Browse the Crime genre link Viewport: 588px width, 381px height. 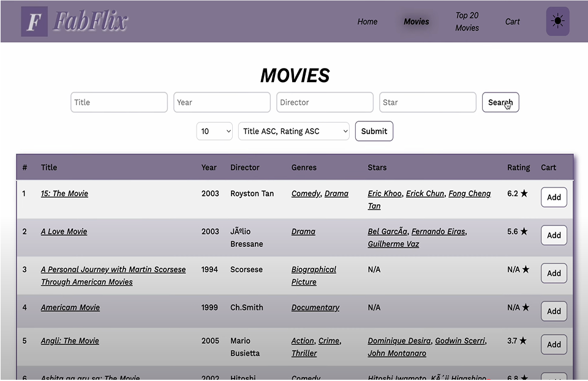pos(329,341)
